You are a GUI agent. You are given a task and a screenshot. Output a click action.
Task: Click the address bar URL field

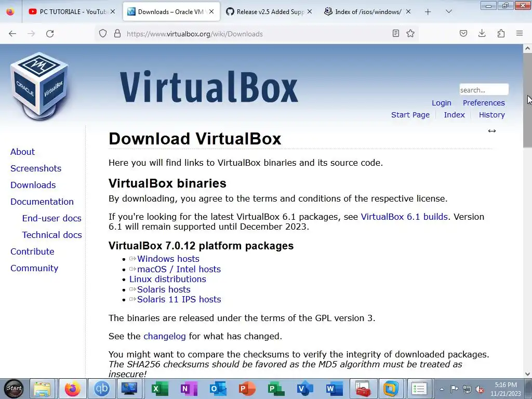[x=258, y=34]
